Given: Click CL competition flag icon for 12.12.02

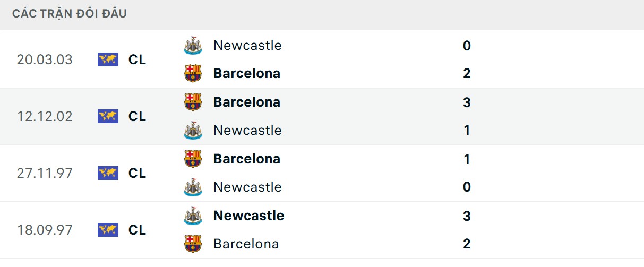Looking at the screenshot, I should [108, 116].
